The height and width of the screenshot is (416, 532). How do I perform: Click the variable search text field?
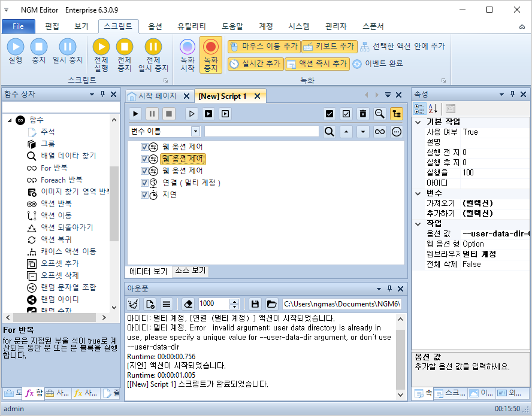coord(262,132)
